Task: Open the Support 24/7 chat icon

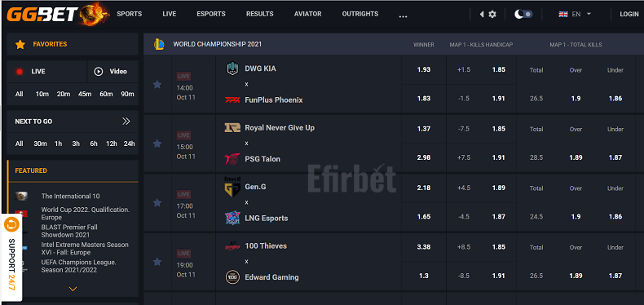Action: (11, 224)
